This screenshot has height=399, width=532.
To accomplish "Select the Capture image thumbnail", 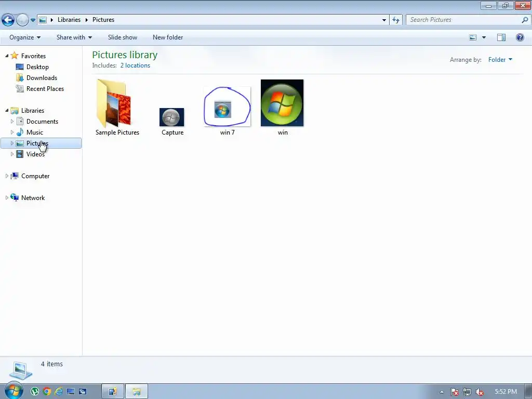I will click(171, 117).
